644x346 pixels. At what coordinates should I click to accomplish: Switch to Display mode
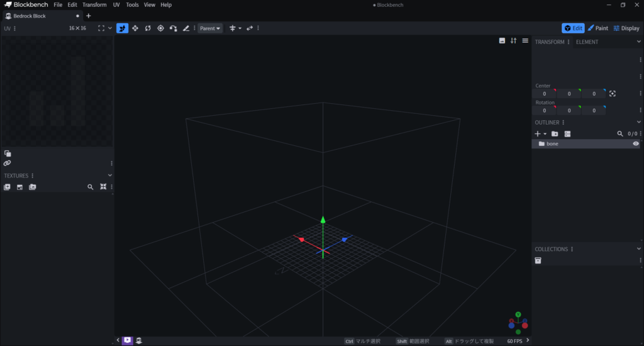tap(626, 28)
